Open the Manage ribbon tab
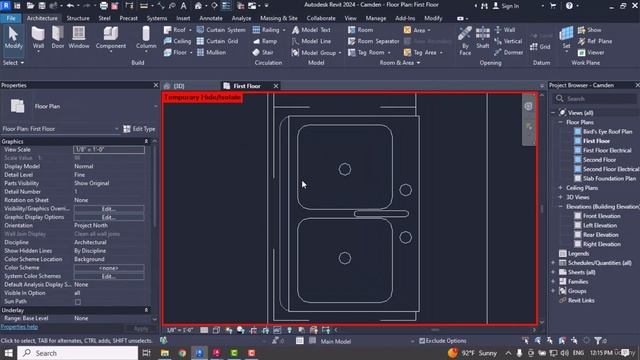This screenshot has height=360, width=640. tap(376, 18)
